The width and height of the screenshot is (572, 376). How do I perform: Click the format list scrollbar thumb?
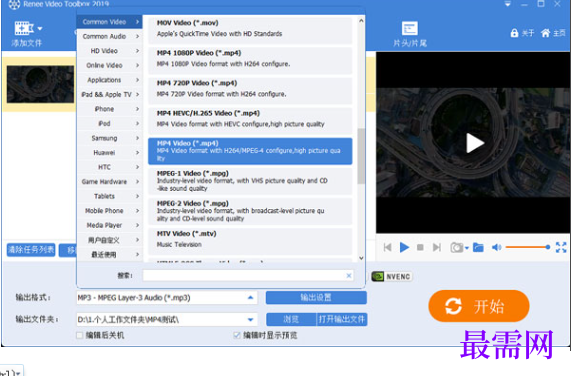[x=361, y=156]
